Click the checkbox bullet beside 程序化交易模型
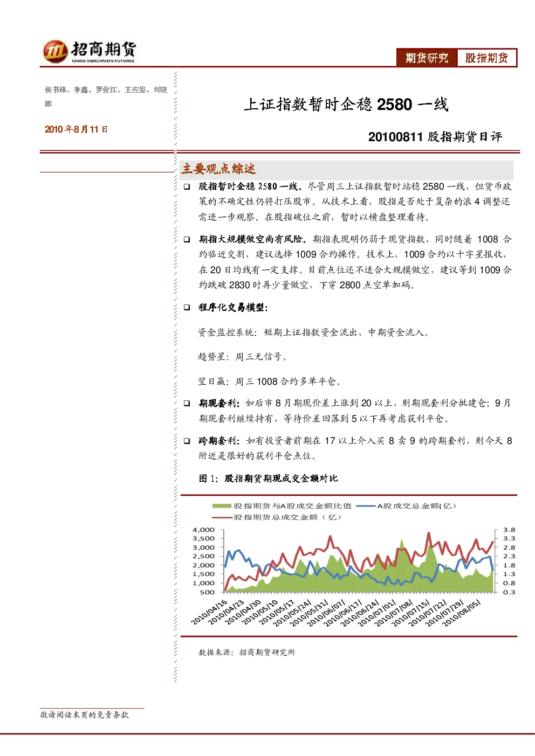The height and width of the screenshot is (756, 535). [x=187, y=307]
